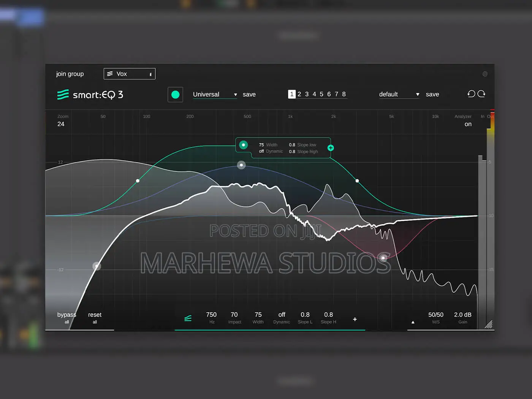Toggle the Dynamic off setting in bottom bar

coord(282,315)
